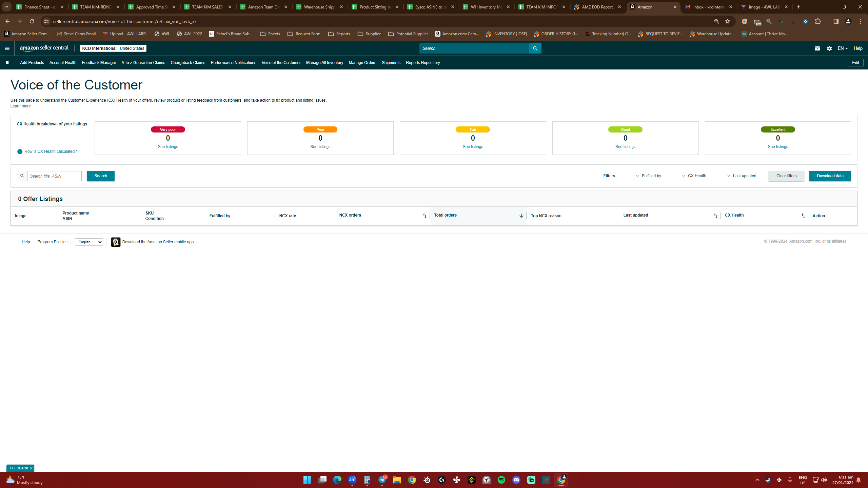Expand the Last updated filter dropdown
Viewport: 868px width, 488px height.
(x=742, y=176)
